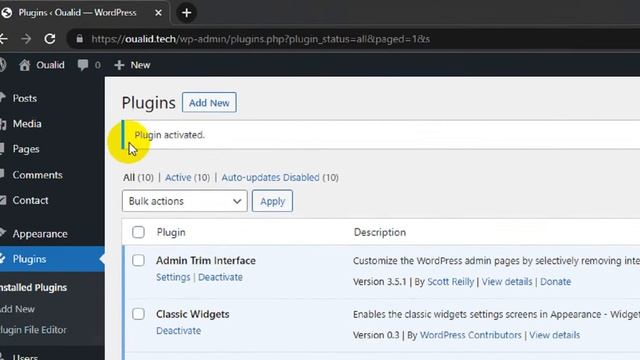Open the Contact menu in sidebar
The height and width of the screenshot is (360, 640).
(30, 200)
